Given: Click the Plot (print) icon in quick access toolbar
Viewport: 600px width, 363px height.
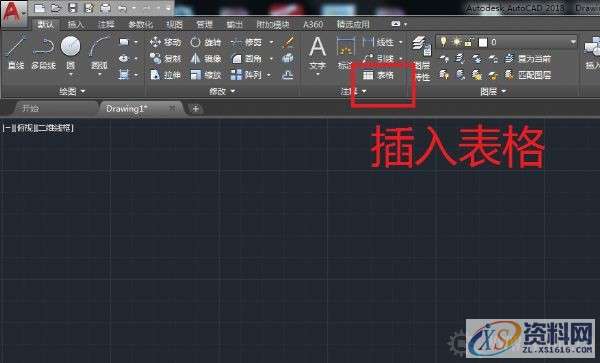Looking at the screenshot, I should point(105,8).
